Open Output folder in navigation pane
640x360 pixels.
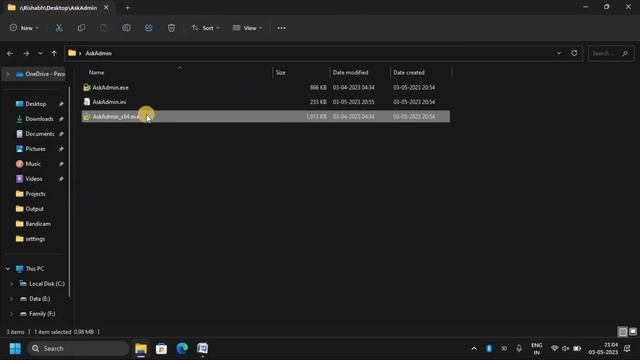(x=34, y=209)
